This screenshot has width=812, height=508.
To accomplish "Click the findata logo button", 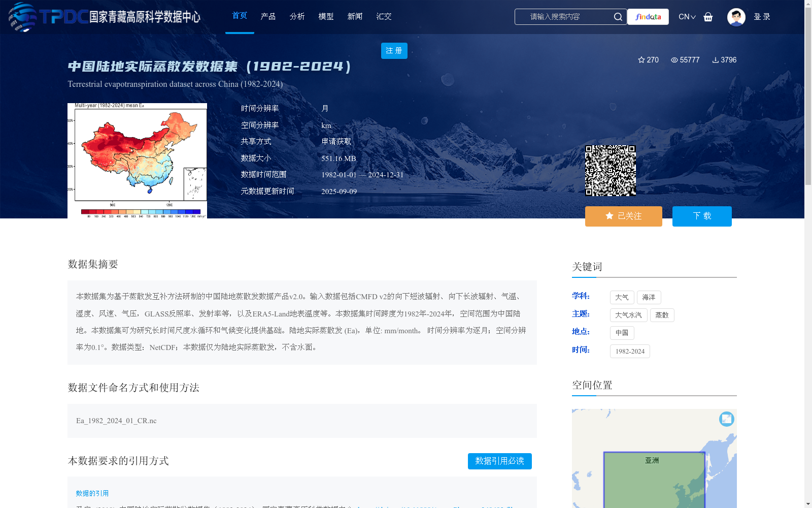I will (x=648, y=17).
